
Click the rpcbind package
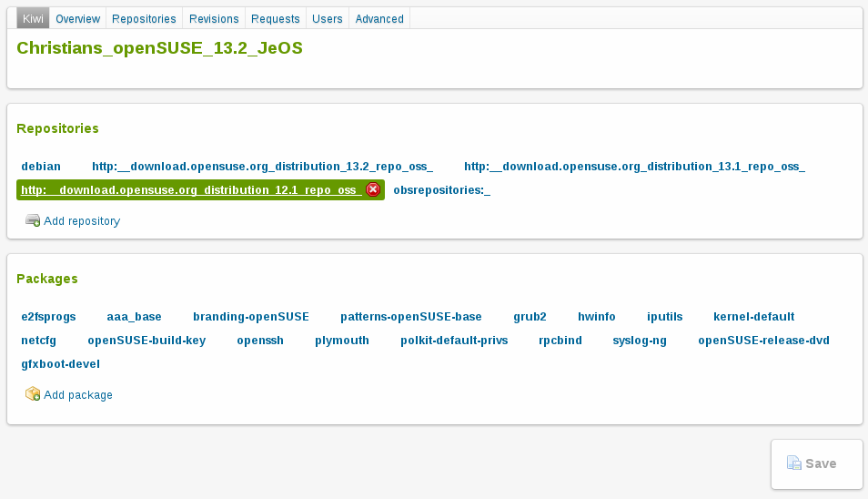click(560, 340)
